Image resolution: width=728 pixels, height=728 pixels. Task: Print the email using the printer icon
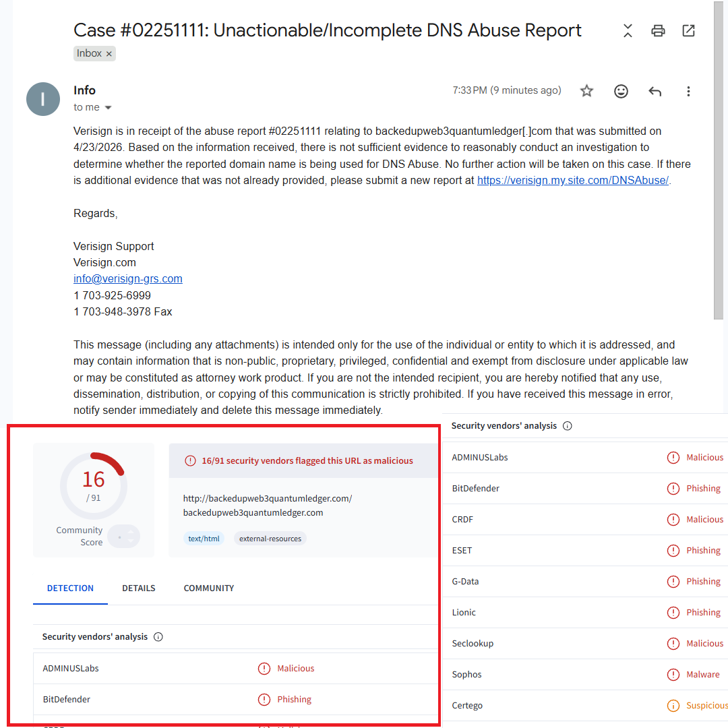point(658,30)
